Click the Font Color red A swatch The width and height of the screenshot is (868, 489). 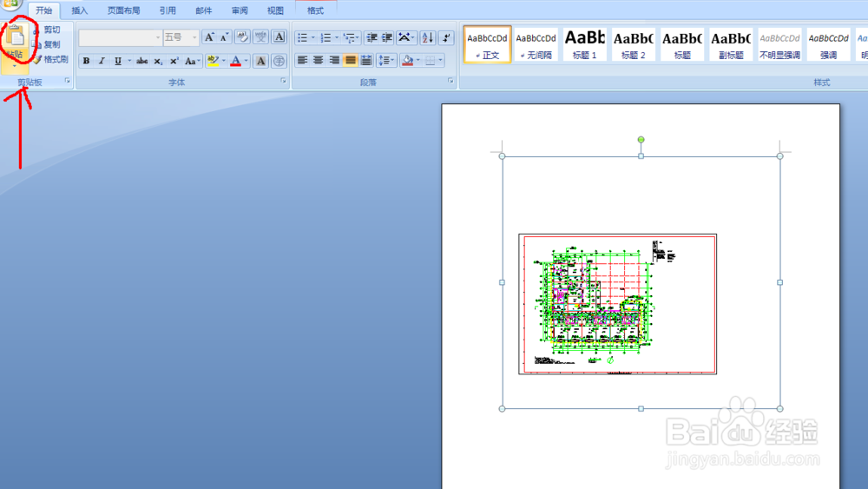pyautogui.click(x=235, y=61)
